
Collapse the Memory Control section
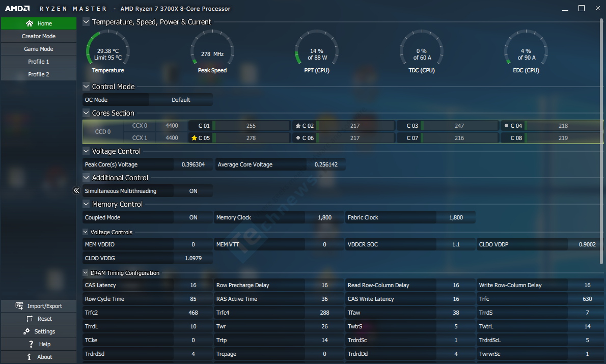[x=86, y=204]
